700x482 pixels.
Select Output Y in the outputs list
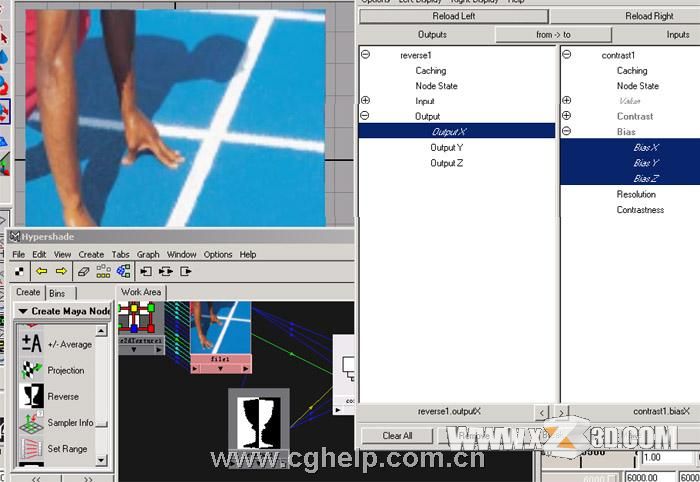446,148
